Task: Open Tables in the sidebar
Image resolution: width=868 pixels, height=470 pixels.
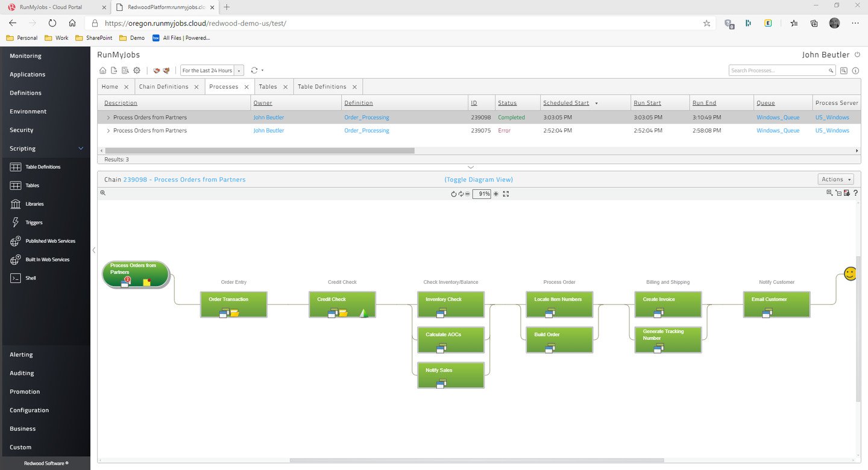Action: 33,186
